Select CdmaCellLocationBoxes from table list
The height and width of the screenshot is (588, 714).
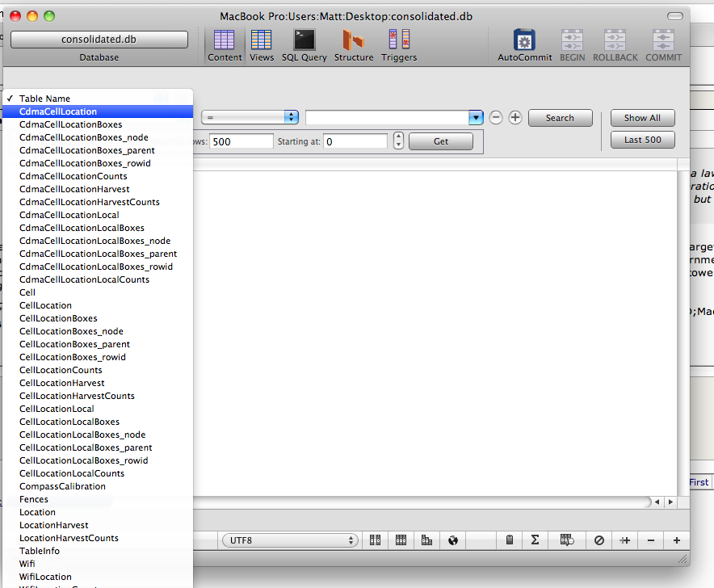pyautogui.click(x=98, y=124)
